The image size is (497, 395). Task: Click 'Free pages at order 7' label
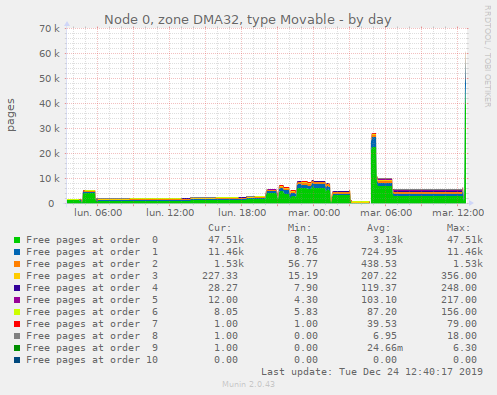click(x=92, y=324)
